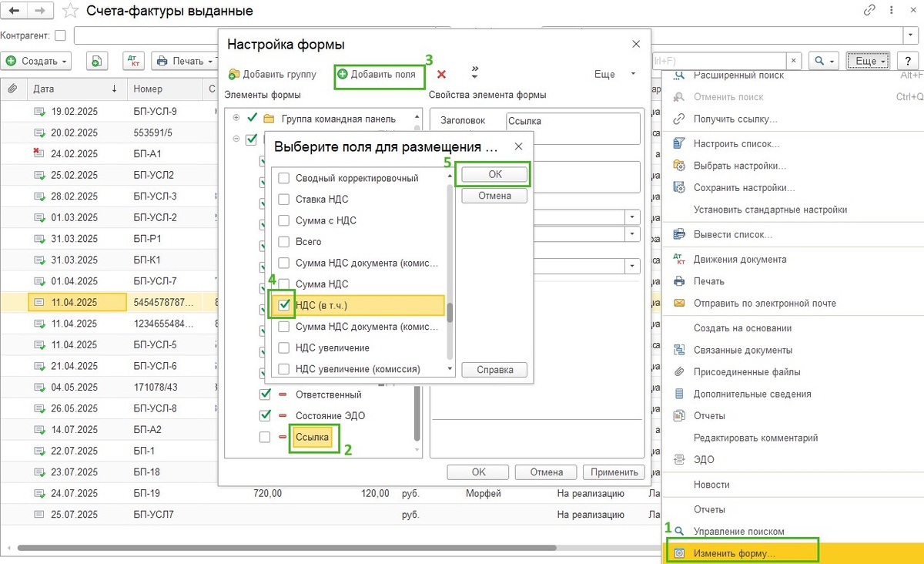This screenshot has width=924, height=564.
Task: Click paperclip icon of Присоединенные файлы
Action: click(x=679, y=372)
